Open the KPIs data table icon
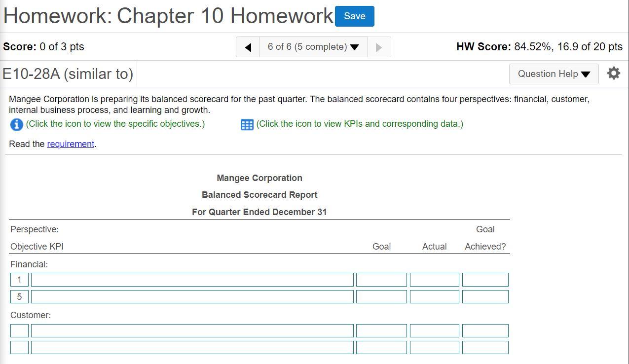Screen dimensions: 629x364 pos(246,124)
